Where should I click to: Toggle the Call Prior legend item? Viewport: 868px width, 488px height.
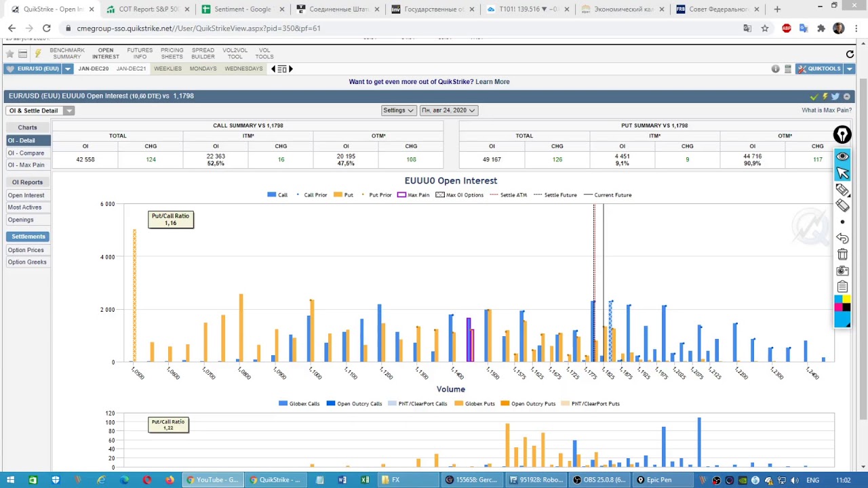pyautogui.click(x=312, y=195)
